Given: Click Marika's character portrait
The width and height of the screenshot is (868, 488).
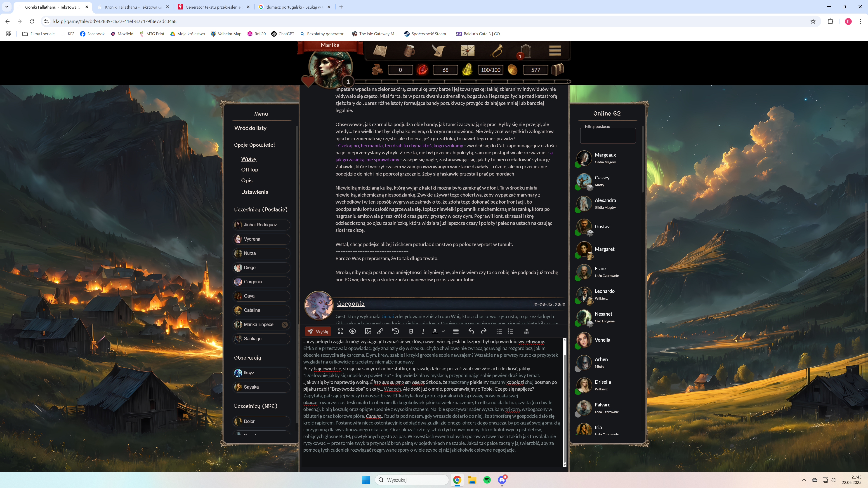Looking at the screenshot, I should pos(330,67).
